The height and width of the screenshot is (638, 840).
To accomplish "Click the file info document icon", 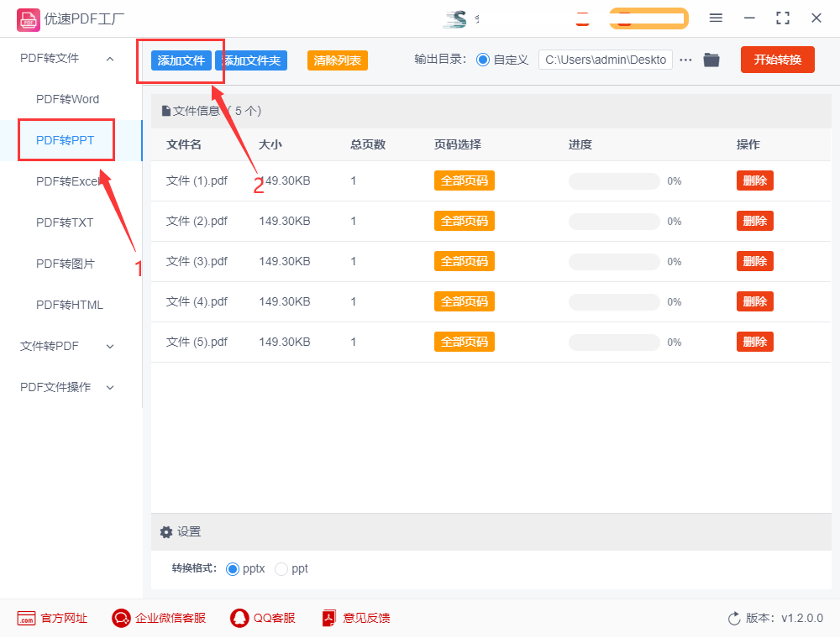I will pos(166,111).
